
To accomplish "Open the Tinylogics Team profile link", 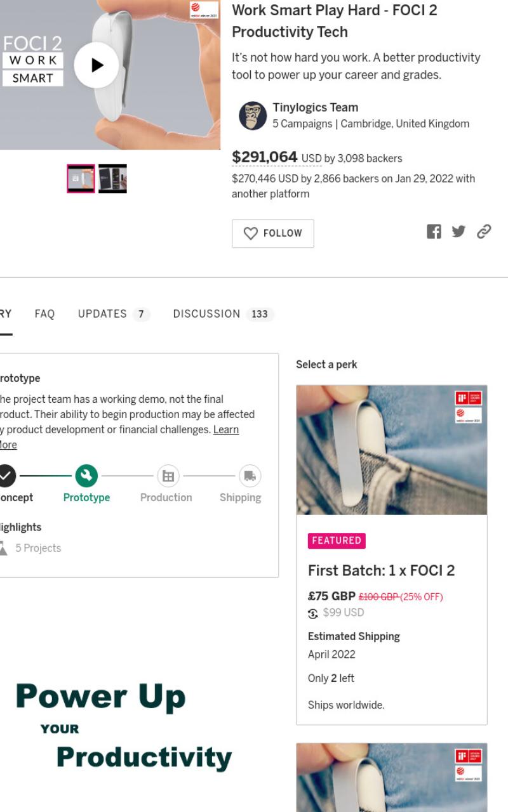I will tap(316, 107).
